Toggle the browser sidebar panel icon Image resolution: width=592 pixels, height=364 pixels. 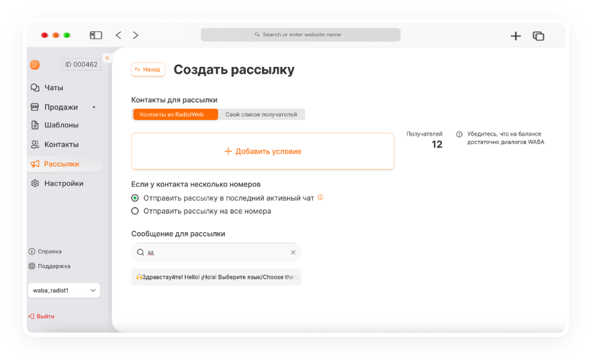pyautogui.click(x=96, y=35)
